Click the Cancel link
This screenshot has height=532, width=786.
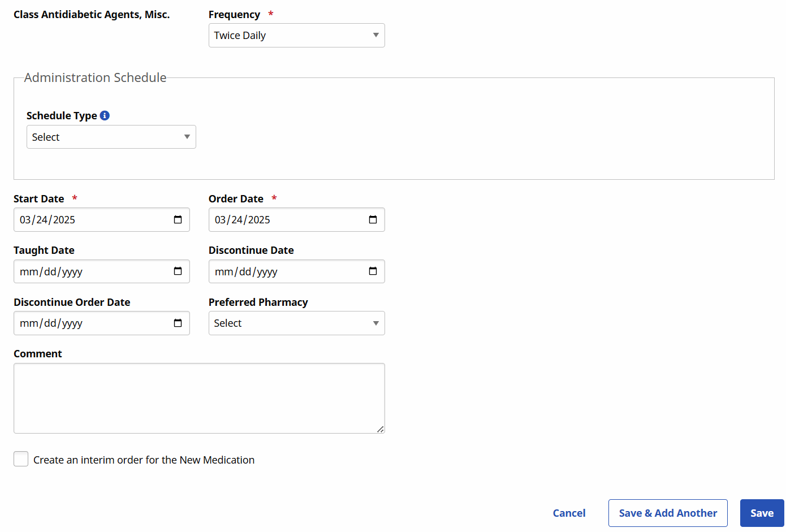click(x=569, y=513)
